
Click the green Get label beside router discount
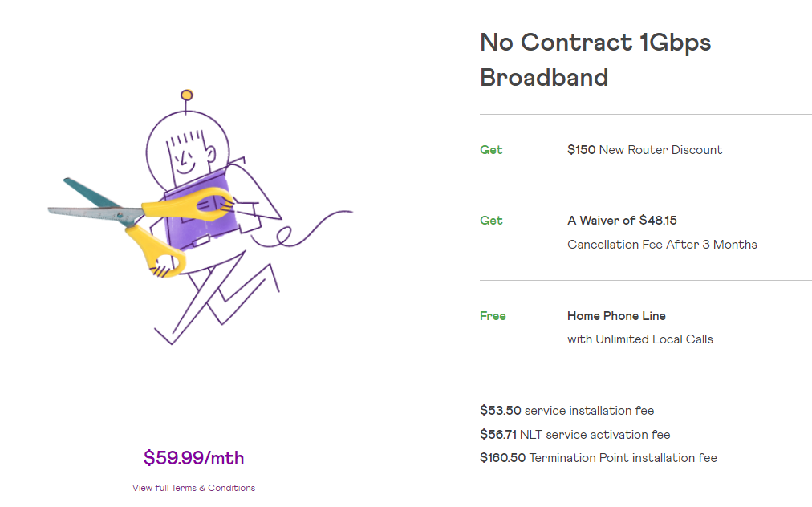click(x=491, y=150)
